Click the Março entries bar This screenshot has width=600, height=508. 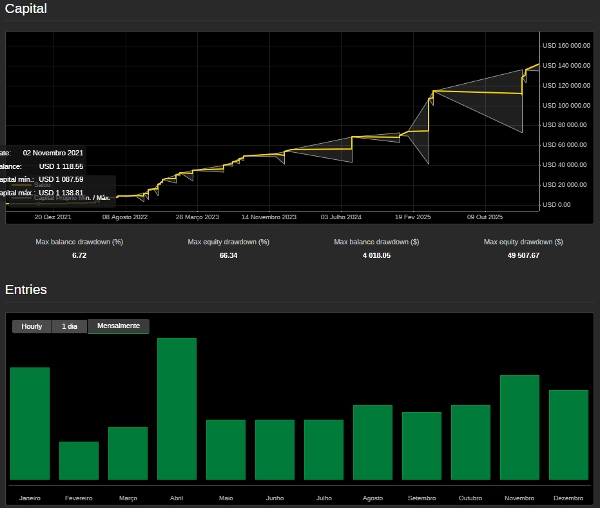(x=128, y=453)
